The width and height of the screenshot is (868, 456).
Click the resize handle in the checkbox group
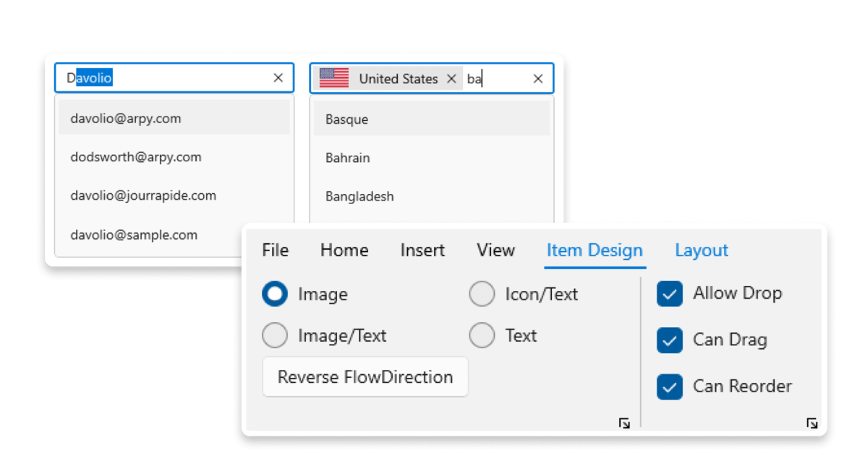click(812, 422)
